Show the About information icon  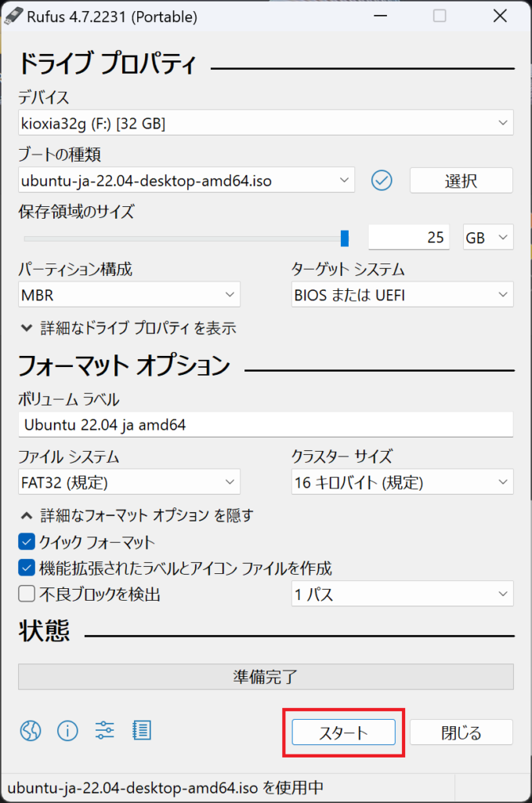[67, 731]
